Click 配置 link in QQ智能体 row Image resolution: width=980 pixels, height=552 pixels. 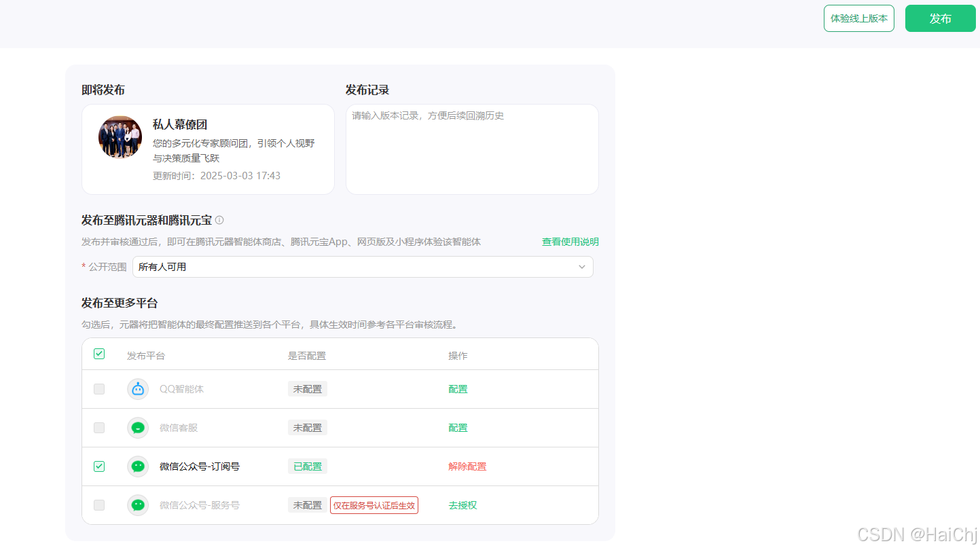[458, 389]
